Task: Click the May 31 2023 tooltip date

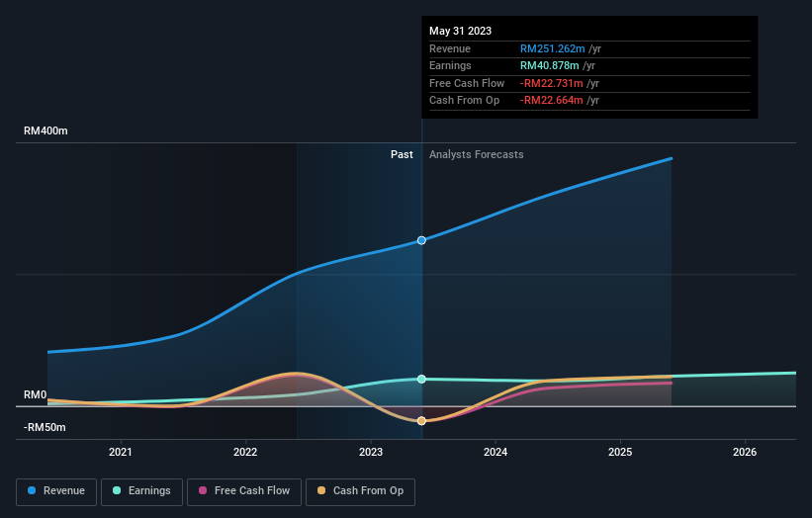Action: (x=460, y=31)
